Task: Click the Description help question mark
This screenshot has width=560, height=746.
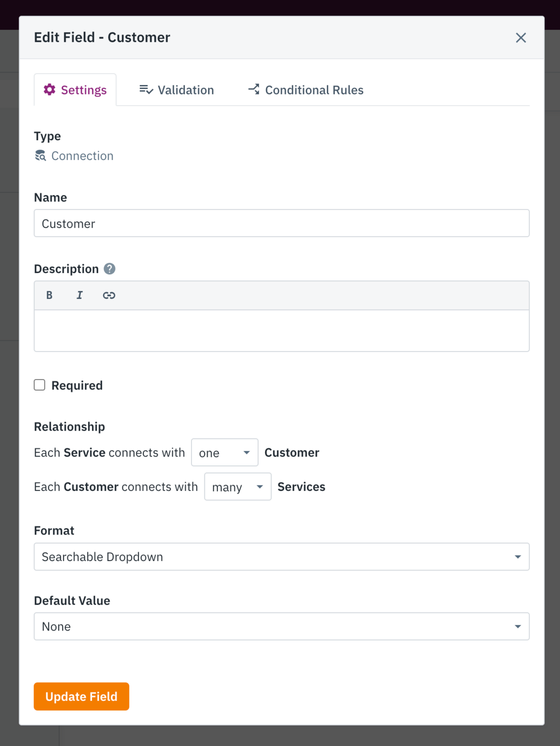Action: coord(110,269)
